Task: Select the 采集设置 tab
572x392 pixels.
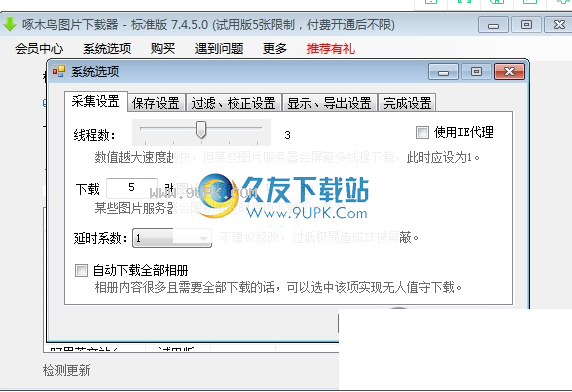Action: pos(96,101)
